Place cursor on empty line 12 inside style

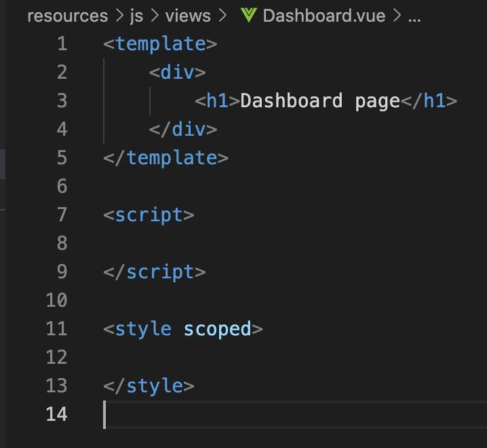295,357
